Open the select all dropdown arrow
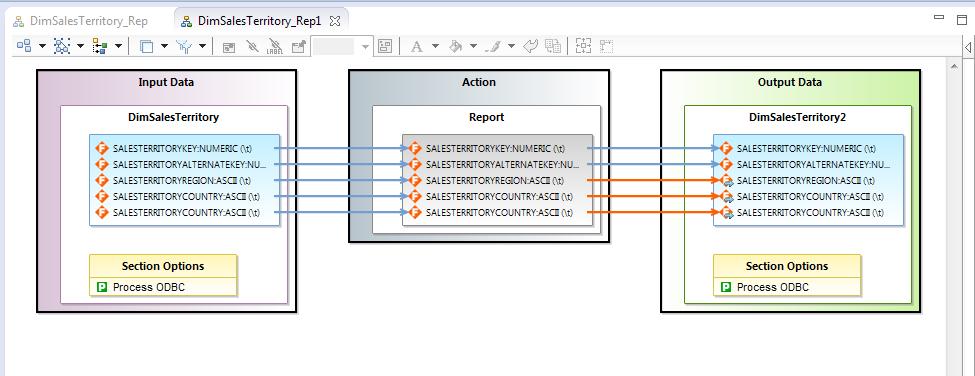 point(80,46)
